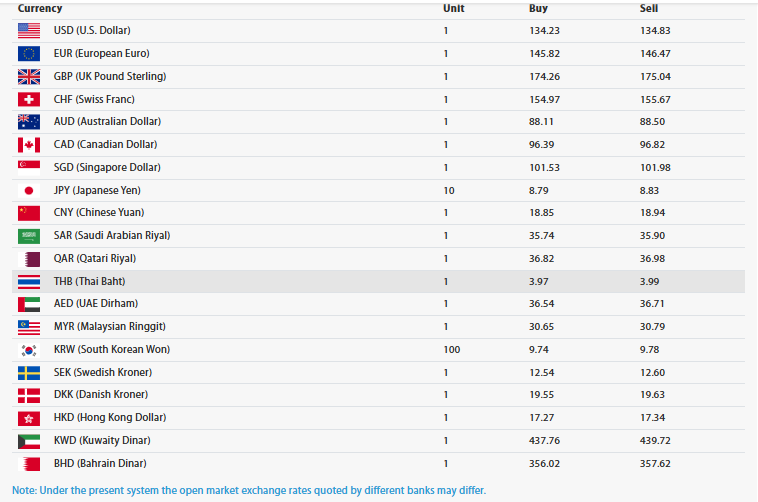Click the Saudi Arabian flag icon

[29, 236]
